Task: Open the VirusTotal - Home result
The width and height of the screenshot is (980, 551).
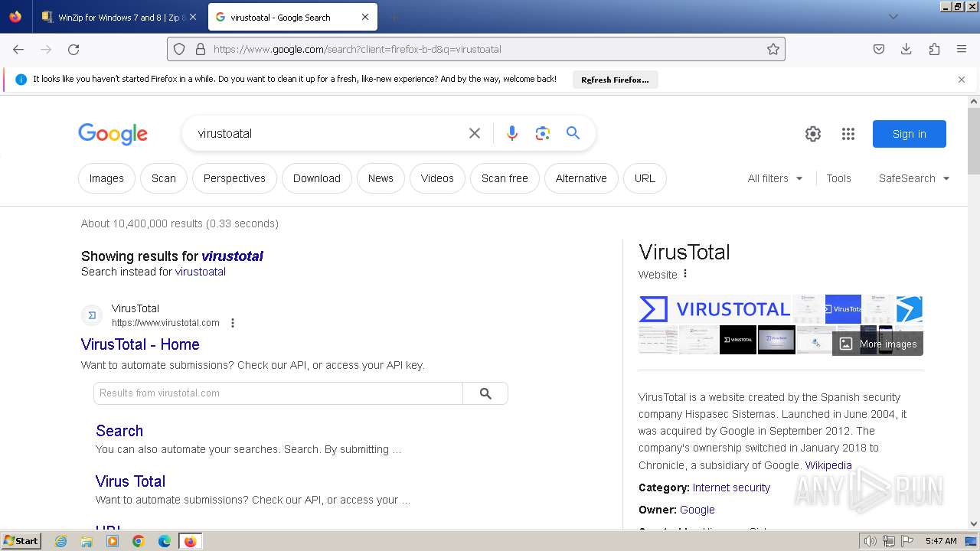Action: coord(140,344)
